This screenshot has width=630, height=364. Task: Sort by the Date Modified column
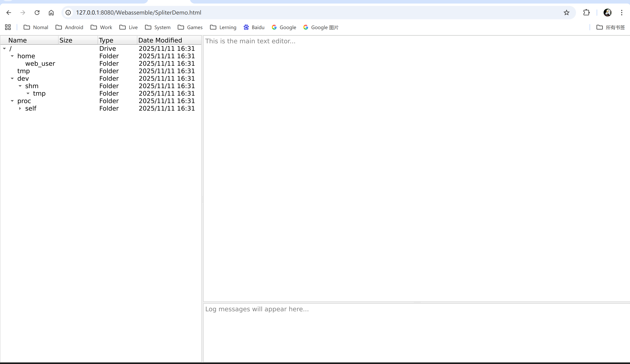pos(160,40)
